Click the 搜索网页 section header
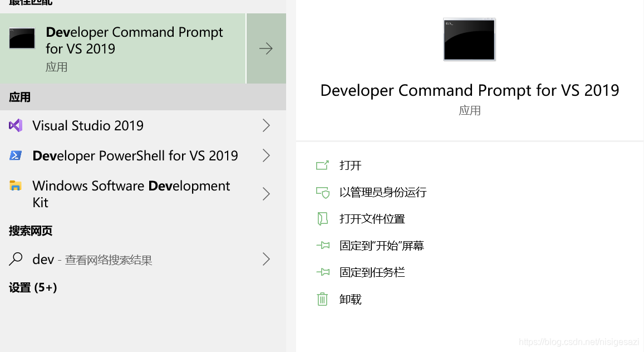The height and width of the screenshot is (352, 644). point(31,231)
